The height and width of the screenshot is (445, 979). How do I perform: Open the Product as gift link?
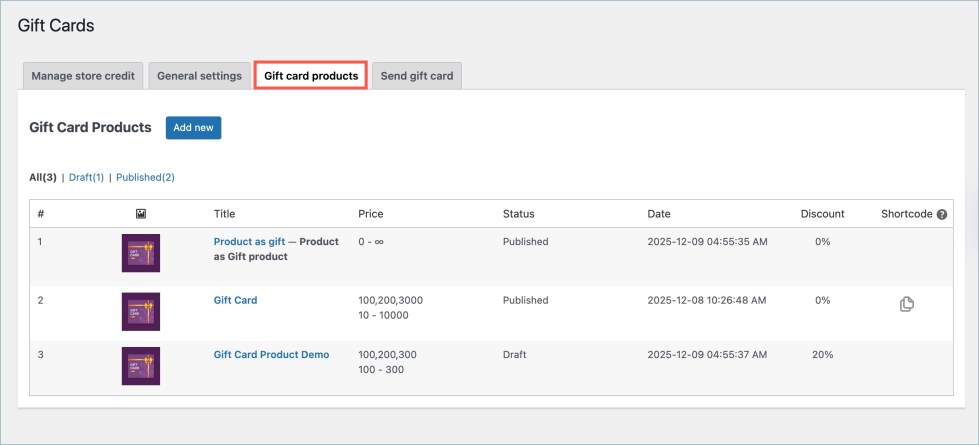coord(249,242)
